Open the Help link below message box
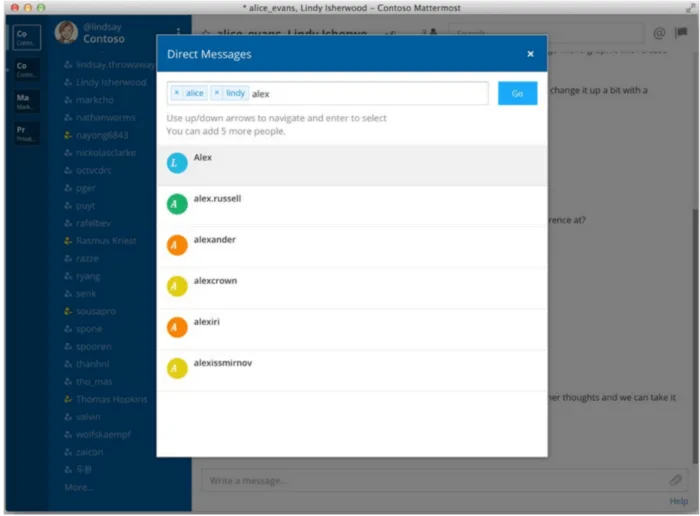 pyautogui.click(x=679, y=501)
